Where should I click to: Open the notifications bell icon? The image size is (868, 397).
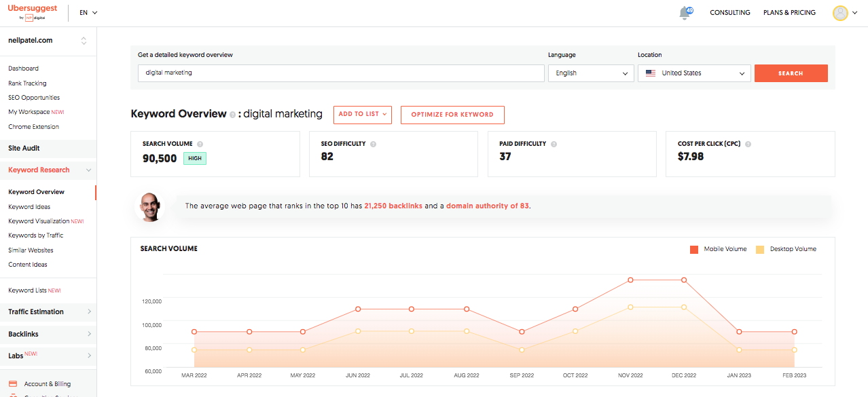click(685, 13)
